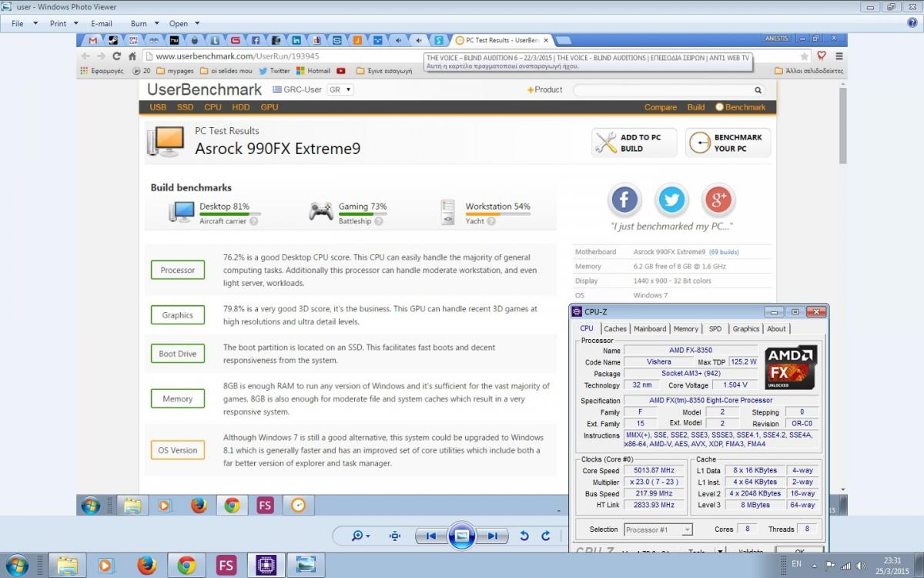Image resolution: width=924 pixels, height=578 pixels.
Task: Click the volume speaker icon in system tray
Action: [862, 566]
